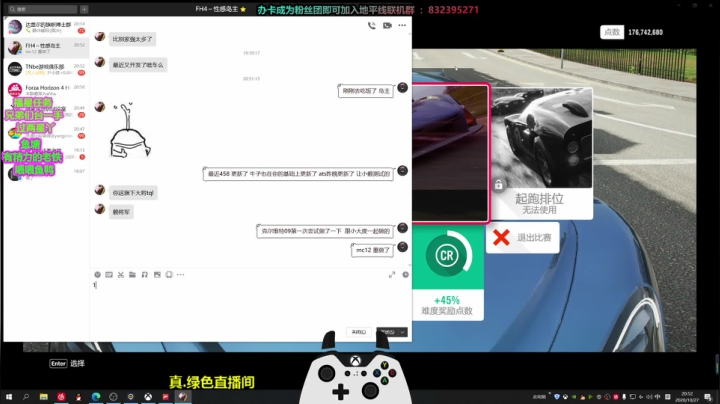Screen dimensions: 720x404
Task: Start a voice call in chat
Action: 371,26
